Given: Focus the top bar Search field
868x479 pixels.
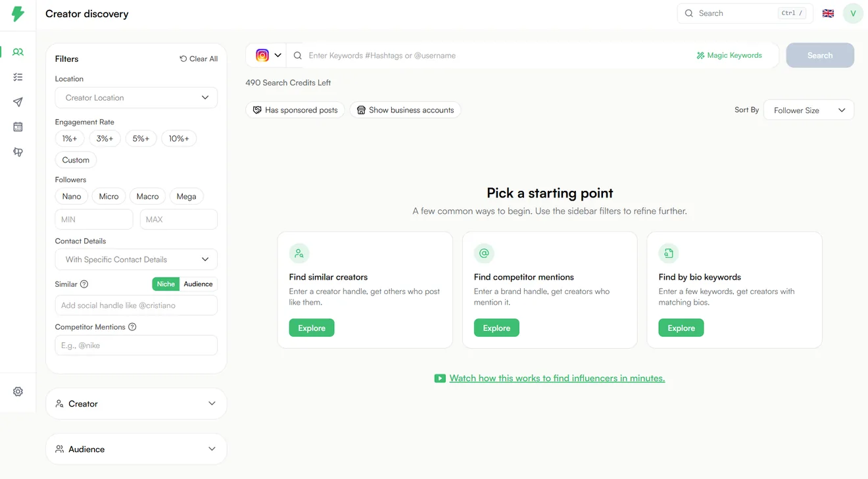Looking at the screenshot, I should pos(745,13).
